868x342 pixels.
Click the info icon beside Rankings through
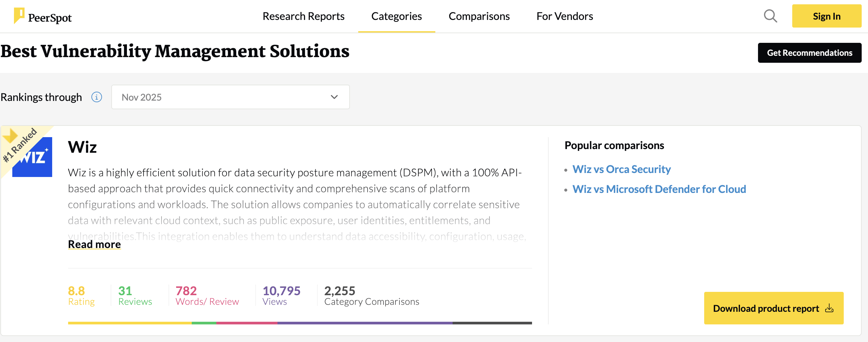[96, 97]
